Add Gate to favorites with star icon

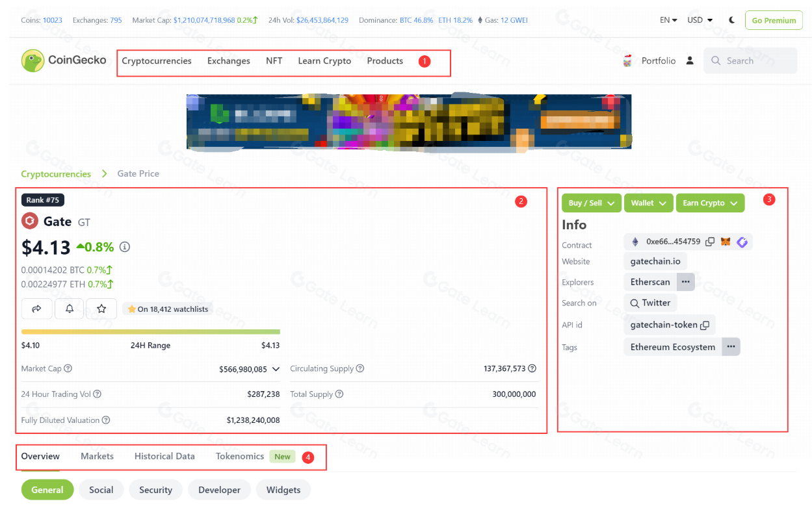[x=101, y=309]
